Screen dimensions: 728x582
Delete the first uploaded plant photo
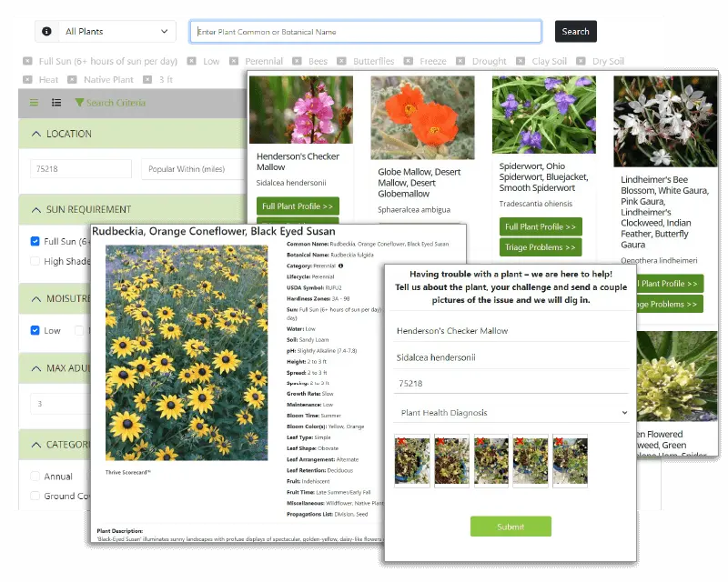[x=399, y=441]
